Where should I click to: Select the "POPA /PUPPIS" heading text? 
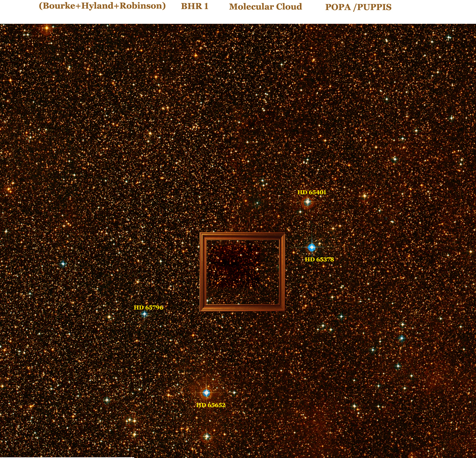click(358, 7)
